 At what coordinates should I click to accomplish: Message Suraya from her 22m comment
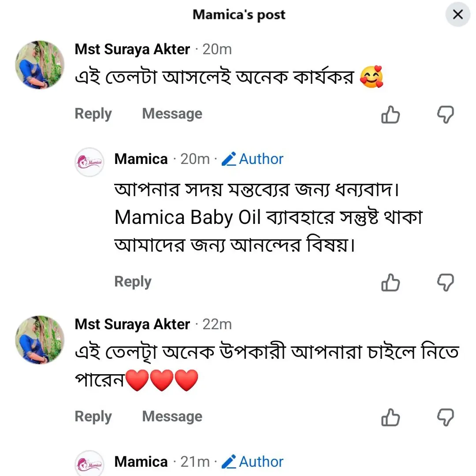click(172, 416)
